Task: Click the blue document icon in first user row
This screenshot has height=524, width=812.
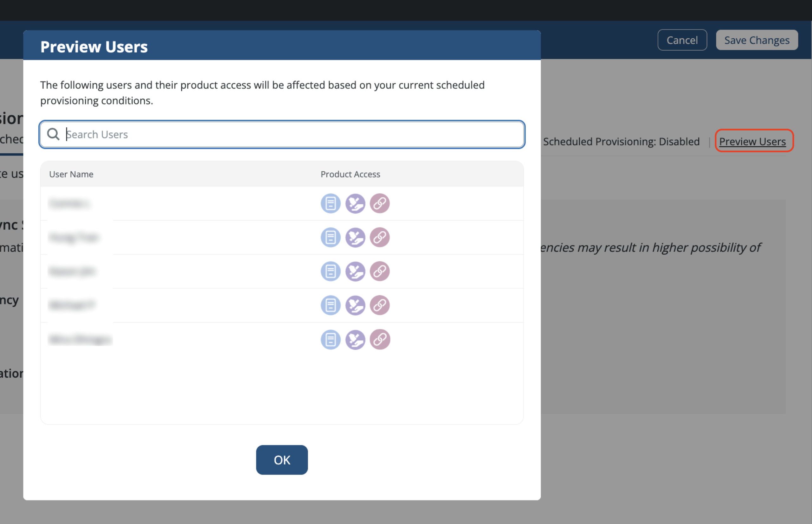Action: (331, 203)
